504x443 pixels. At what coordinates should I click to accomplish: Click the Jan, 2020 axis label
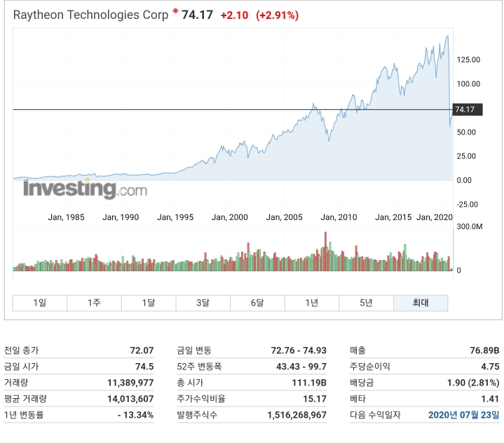[434, 217]
